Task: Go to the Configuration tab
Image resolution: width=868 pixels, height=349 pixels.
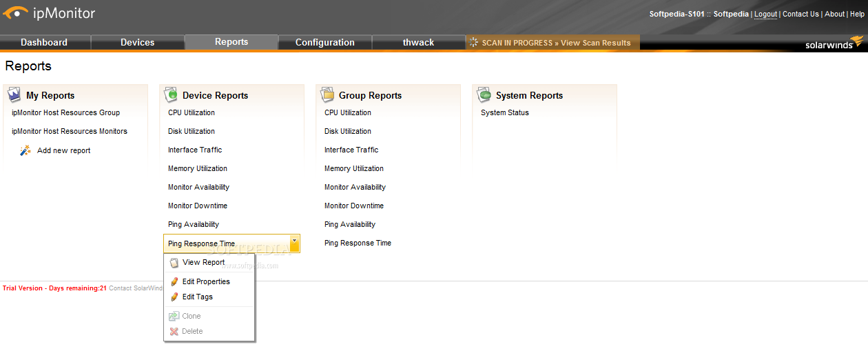Action: coord(325,42)
